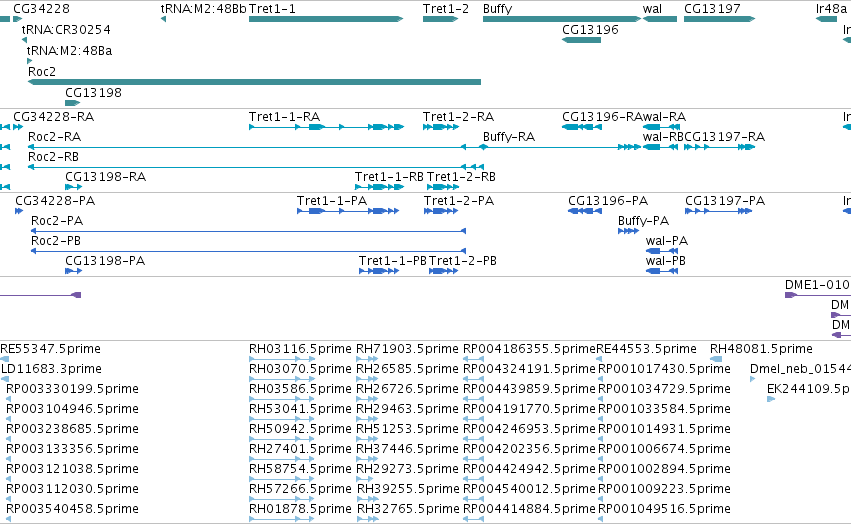Image resolution: width=851 pixels, height=524 pixels.
Task: Select the CG13197 gene feature
Action: point(719,19)
